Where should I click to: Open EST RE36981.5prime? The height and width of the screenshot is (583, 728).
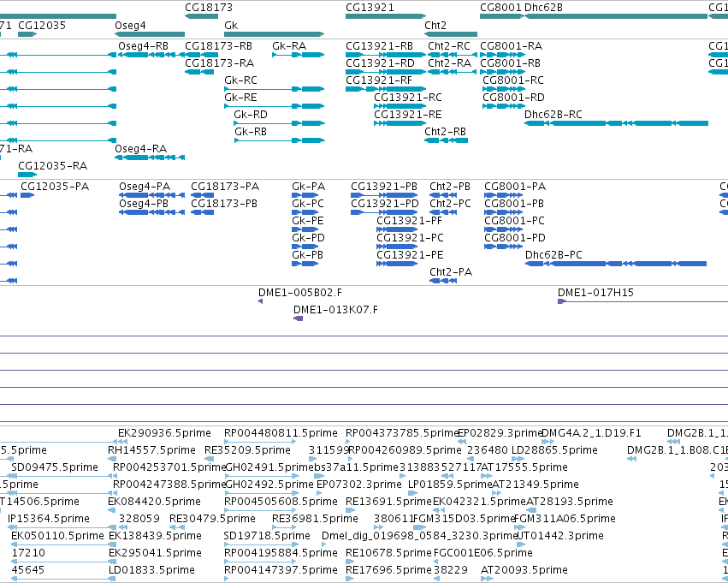coord(284,527)
